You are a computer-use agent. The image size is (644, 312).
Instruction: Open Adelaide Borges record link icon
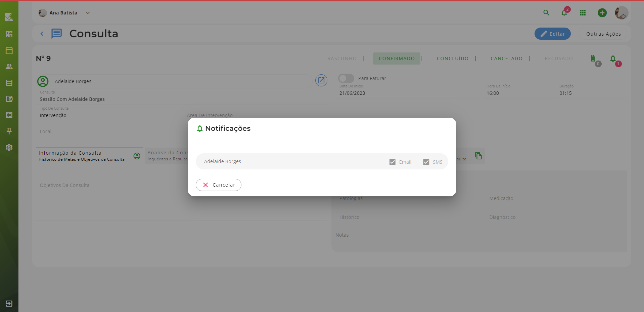pyautogui.click(x=321, y=80)
